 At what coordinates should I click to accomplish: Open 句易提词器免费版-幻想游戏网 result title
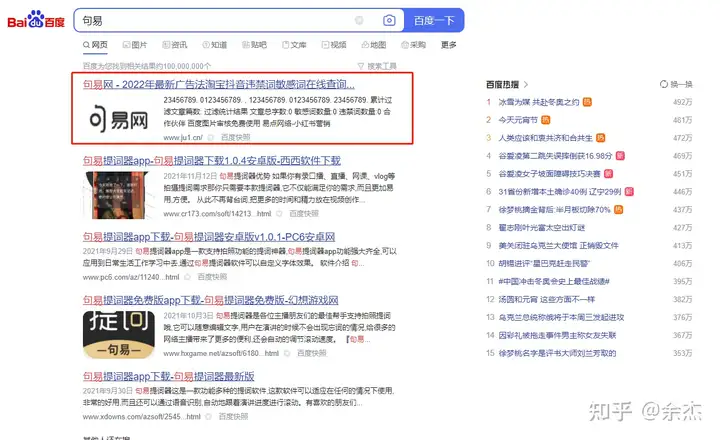pyautogui.click(x=210, y=300)
